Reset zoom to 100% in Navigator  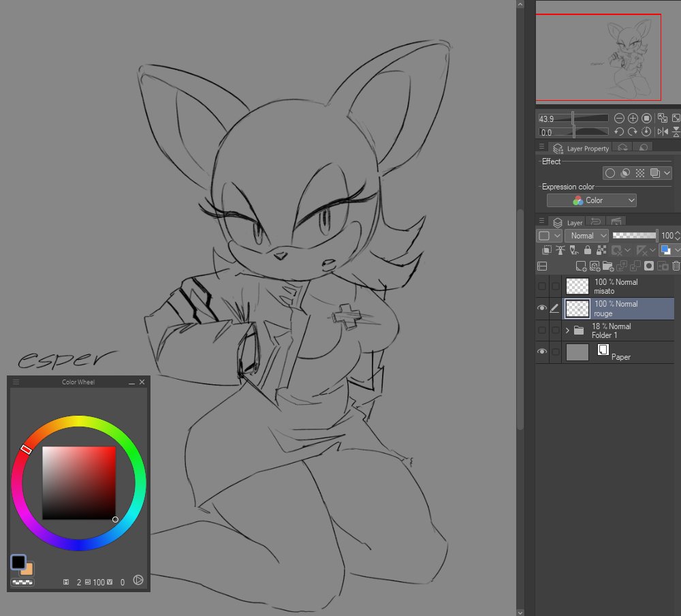click(x=647, y=119)
